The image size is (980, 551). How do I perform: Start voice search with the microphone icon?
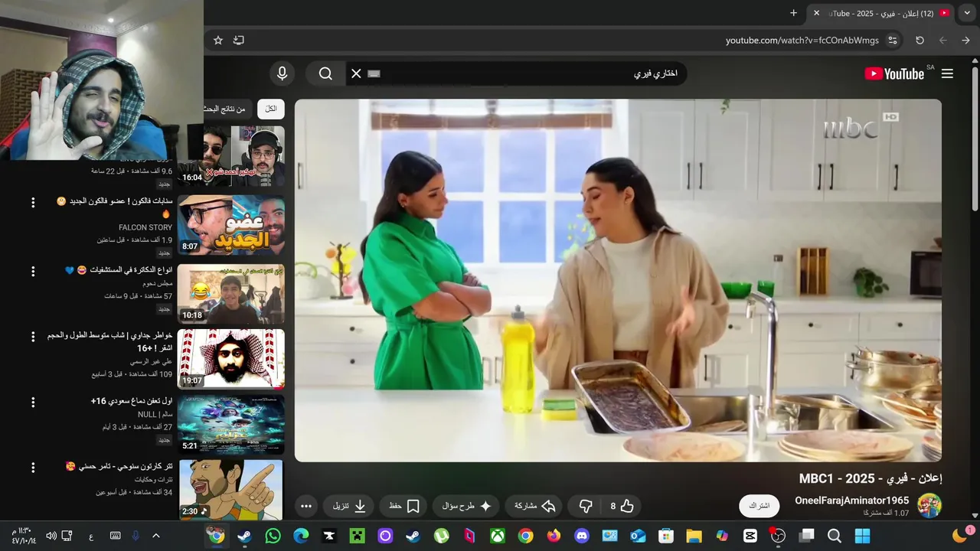[283, 73]
